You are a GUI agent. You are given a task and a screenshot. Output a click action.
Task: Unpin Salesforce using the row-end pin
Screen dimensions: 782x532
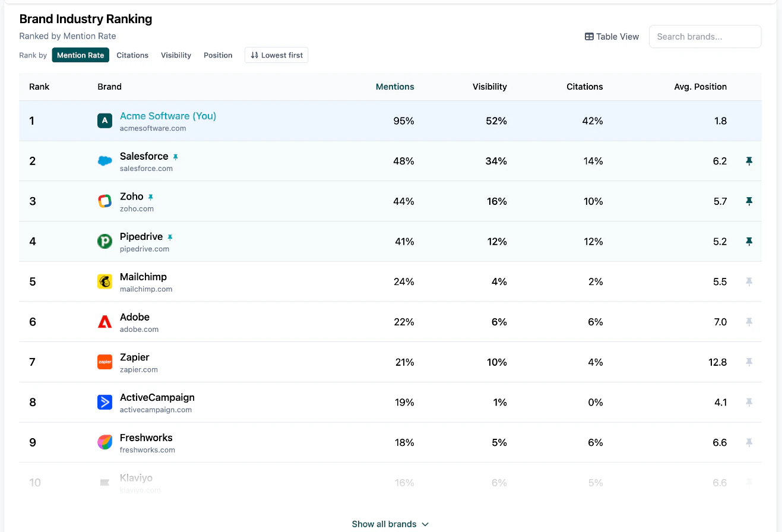point(749,161)
